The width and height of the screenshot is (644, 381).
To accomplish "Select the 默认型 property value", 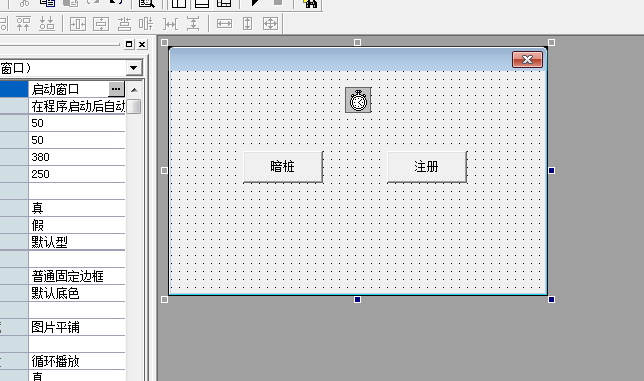I will (x=77, y=242).
